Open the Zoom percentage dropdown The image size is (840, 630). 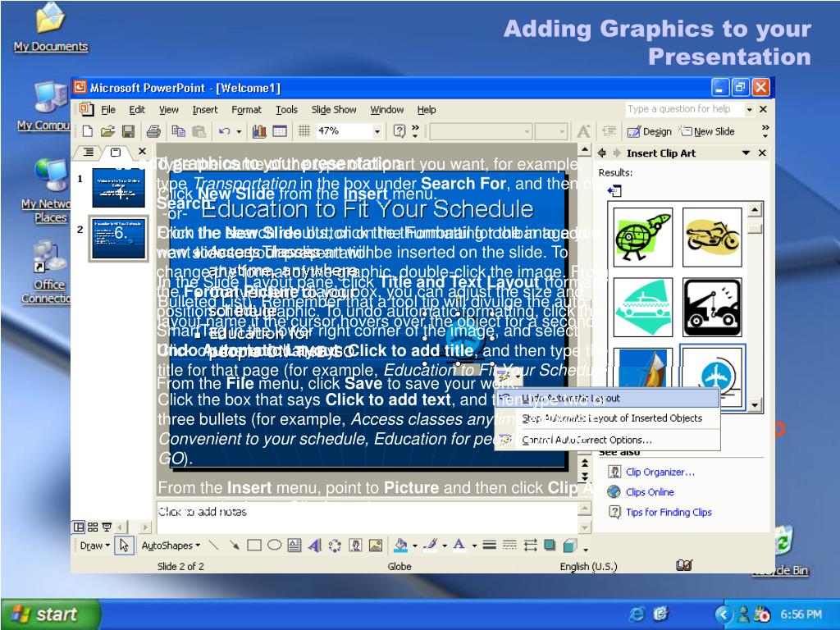(377, 132)
